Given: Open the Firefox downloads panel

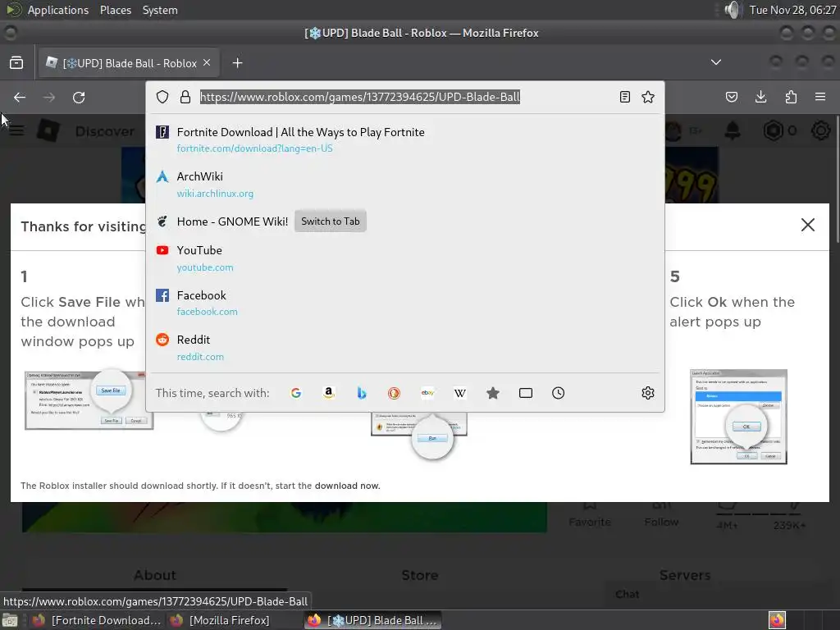Looking at the screenshot, I should pos(760,97).
